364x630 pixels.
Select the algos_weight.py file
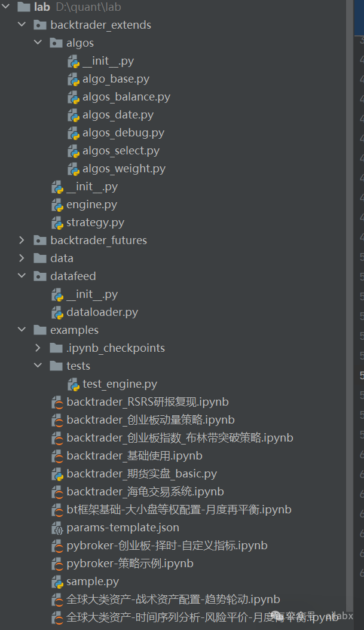[124, 169]
